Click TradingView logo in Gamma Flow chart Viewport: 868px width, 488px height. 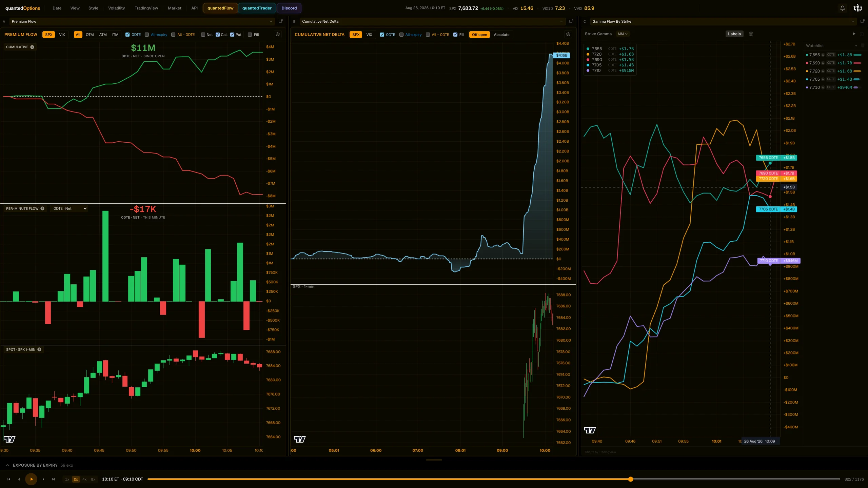click(x=590, y=430)
